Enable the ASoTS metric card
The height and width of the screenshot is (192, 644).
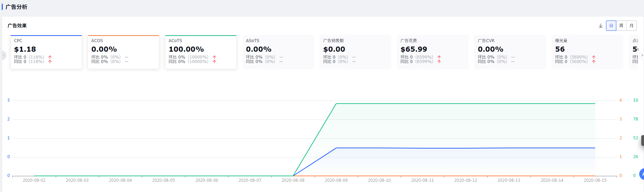click(278, 52)
